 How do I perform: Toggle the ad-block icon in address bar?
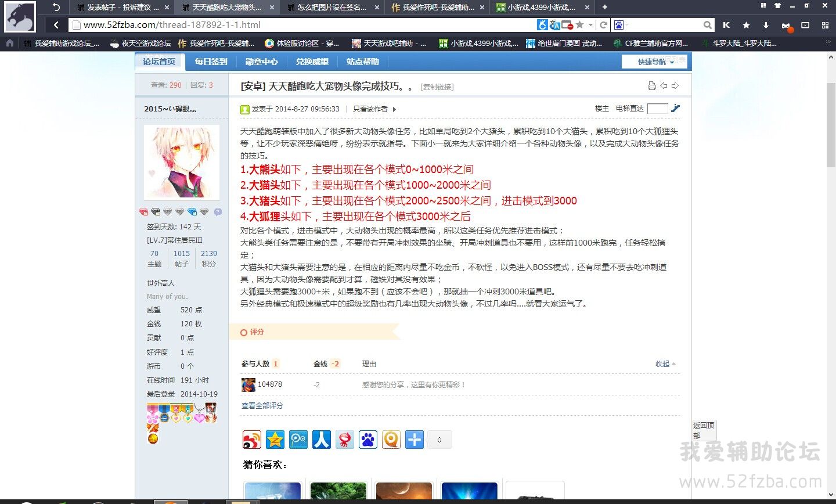click(x=567, y=25)
